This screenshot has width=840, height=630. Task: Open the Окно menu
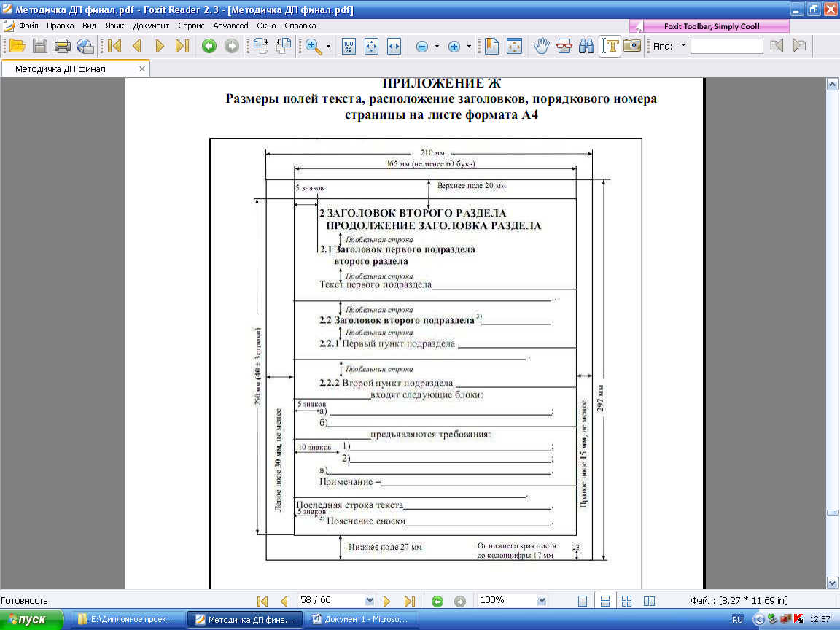pyautogui.click(x=266, y=26)
